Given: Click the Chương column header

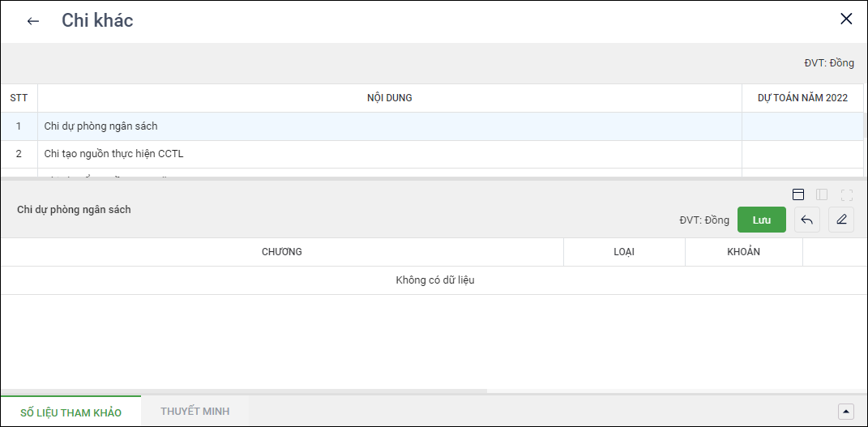Looking at the screenshot, I should point(281,252).
